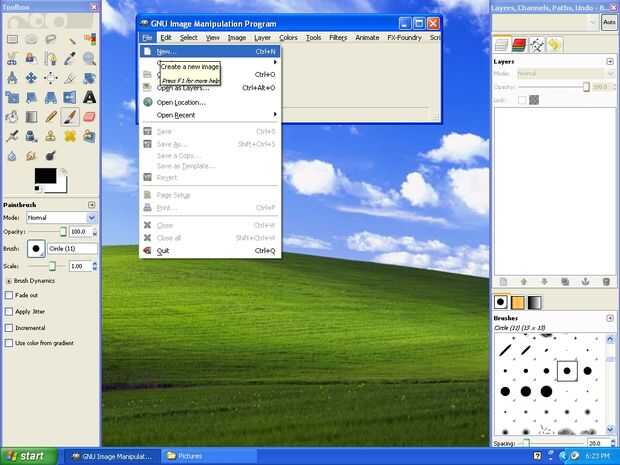
Task: Select the Eraser tool
Action: pyautogui.click(x=89, y=117)
